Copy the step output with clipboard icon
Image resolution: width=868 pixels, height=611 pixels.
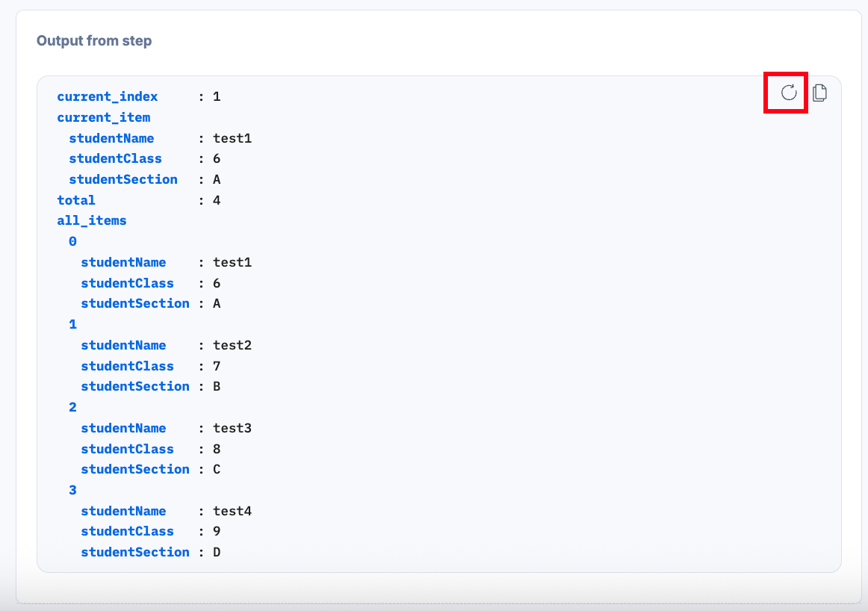coord(820,93)
